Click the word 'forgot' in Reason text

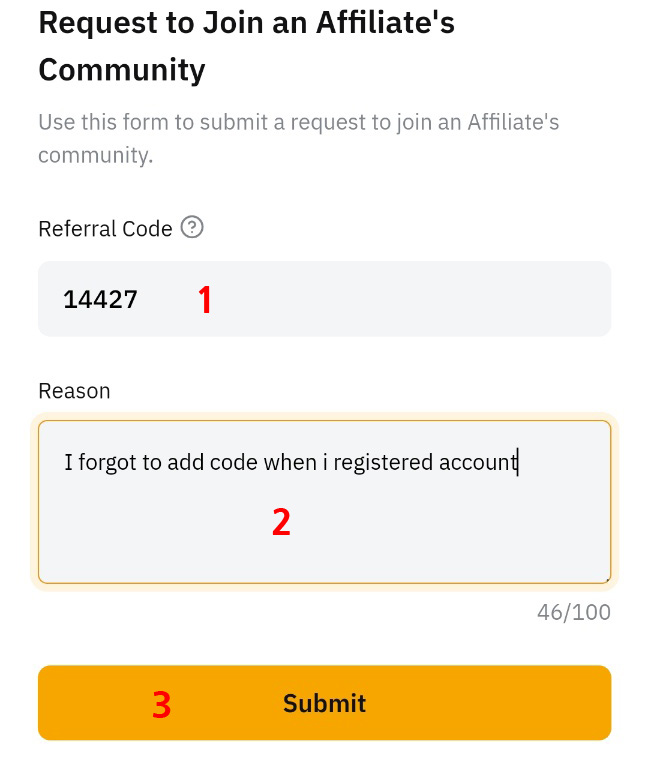108,463
